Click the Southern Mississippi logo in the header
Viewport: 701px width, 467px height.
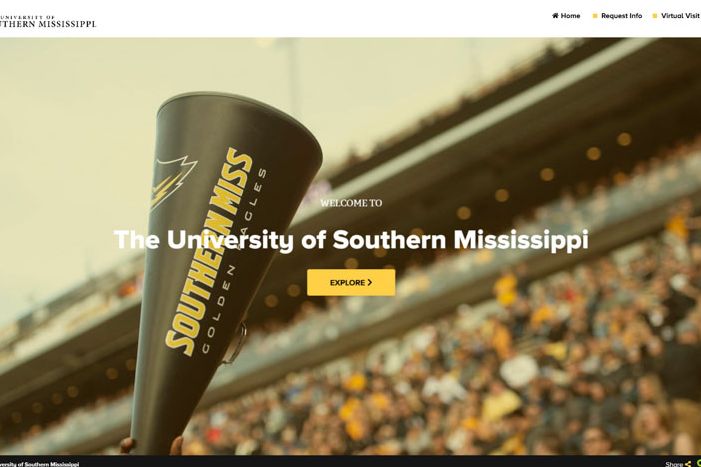click(x=48, y=21)
